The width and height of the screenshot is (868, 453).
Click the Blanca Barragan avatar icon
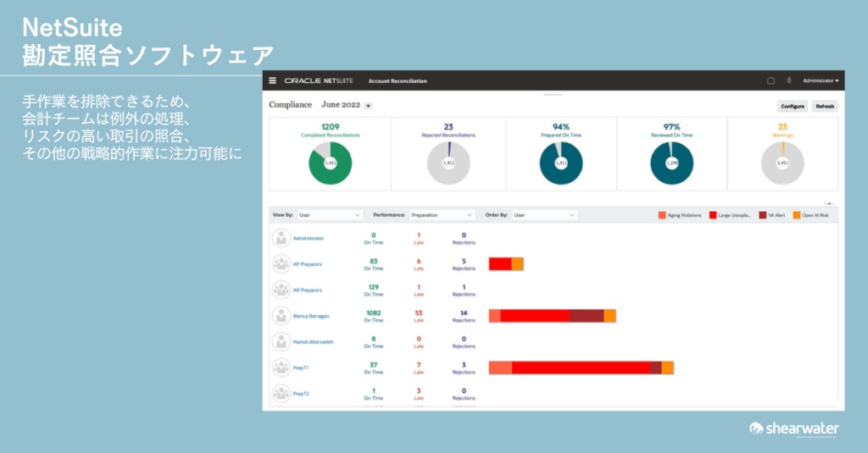pos(281,317)
